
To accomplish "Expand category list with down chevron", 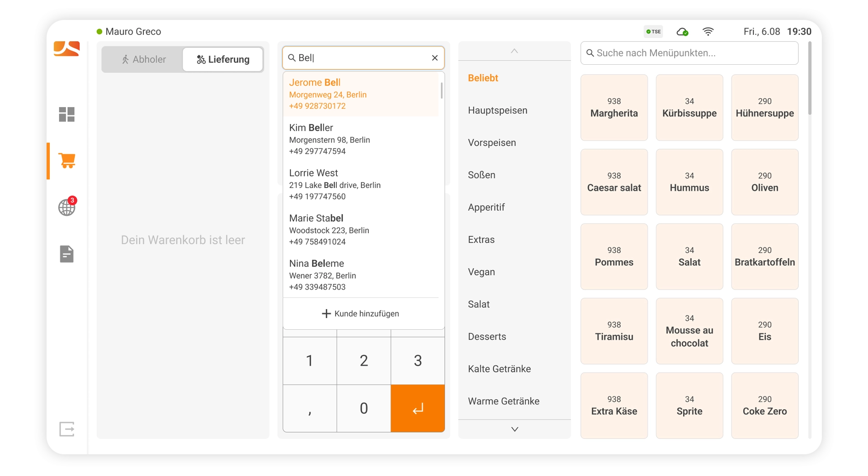I will click(514, 429).
